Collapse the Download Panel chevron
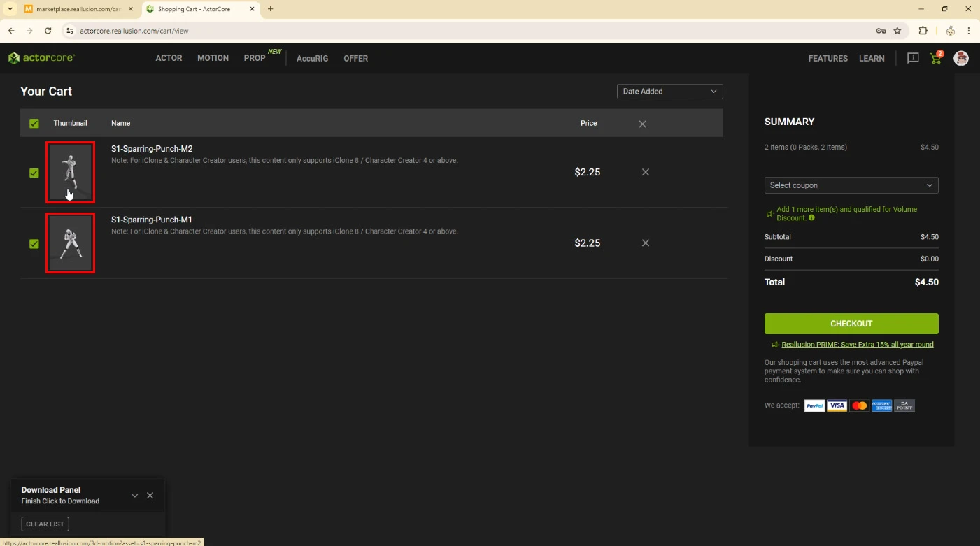The image size is (980, 546). (x=134, y=496)
